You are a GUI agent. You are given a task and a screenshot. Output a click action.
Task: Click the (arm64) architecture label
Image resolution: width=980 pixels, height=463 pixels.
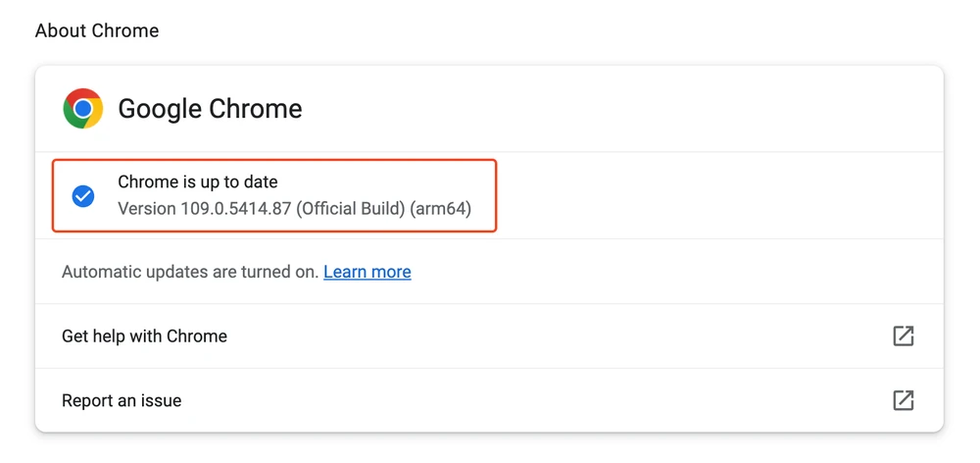click(x=442, y=209)
